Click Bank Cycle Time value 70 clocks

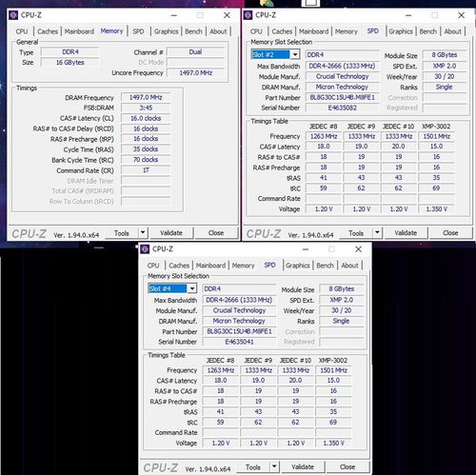tap(146, 160)
